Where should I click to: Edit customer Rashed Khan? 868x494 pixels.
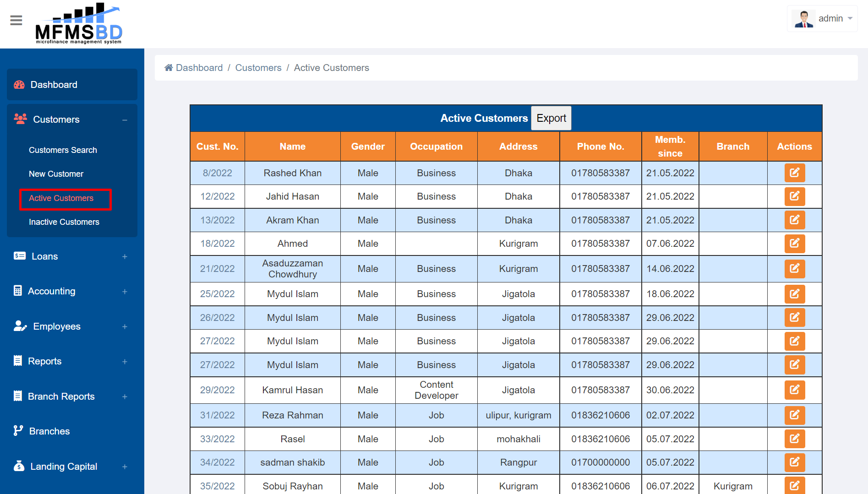click(795, 173)
